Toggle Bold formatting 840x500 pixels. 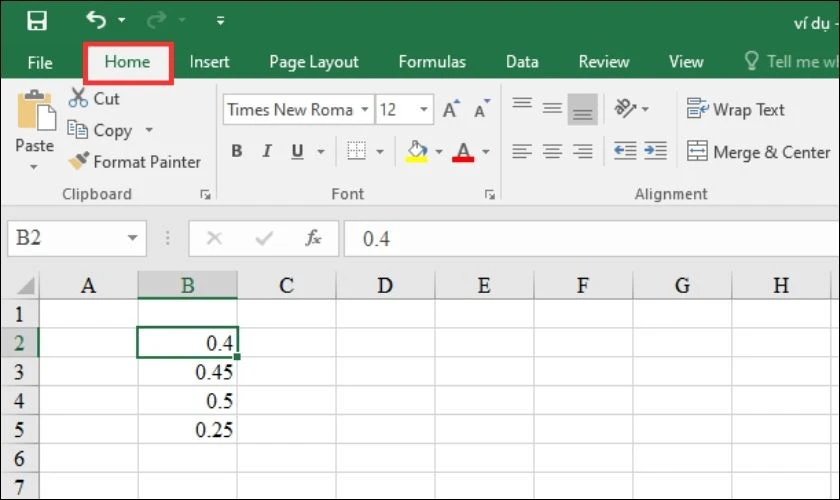237,152
